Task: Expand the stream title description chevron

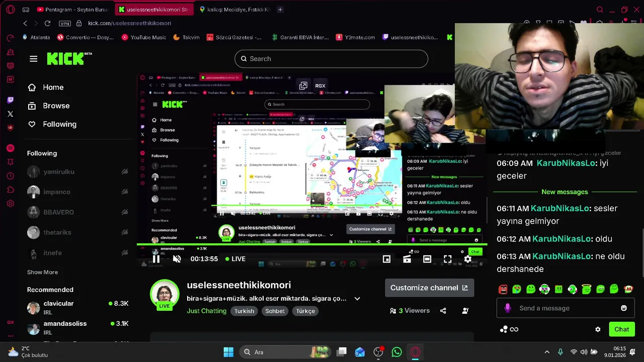Action: (x=357, y=299)
